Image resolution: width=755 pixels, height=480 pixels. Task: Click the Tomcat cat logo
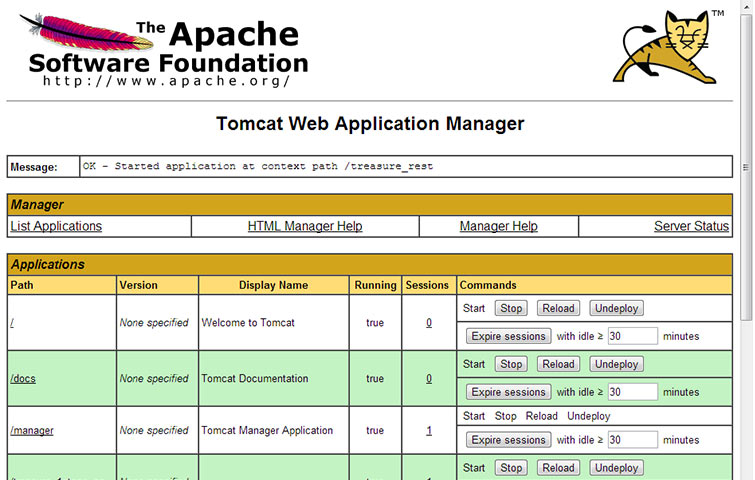coord(668,46)
